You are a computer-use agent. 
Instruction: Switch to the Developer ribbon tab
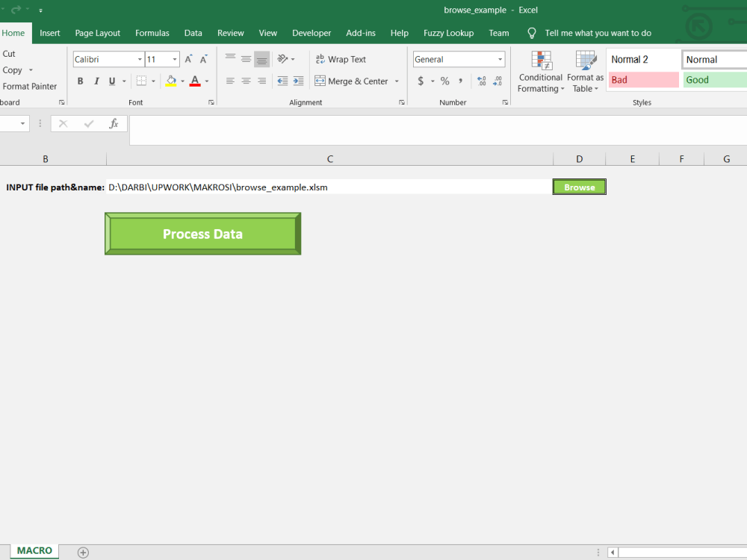pyautogui.click(x=311, y=33)
